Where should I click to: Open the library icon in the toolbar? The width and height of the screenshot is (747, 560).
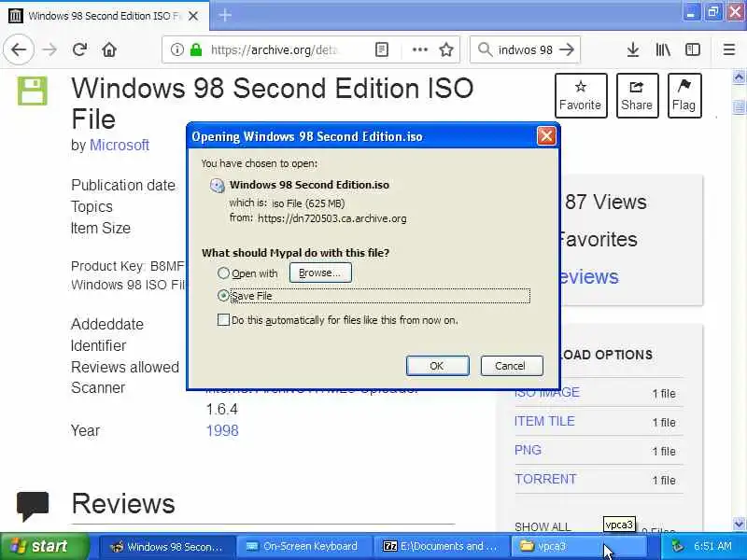[x=663, y=49]
